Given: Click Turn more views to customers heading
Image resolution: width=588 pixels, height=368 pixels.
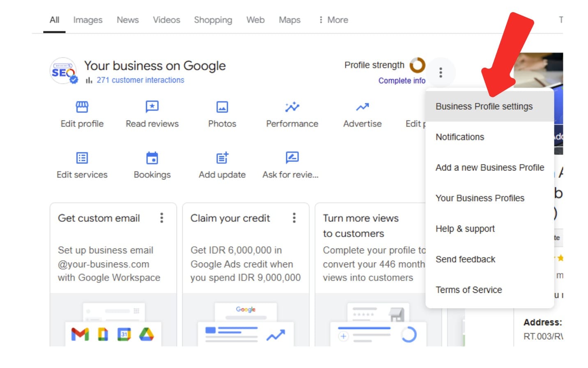Looking at the screenshot, I should pyautogui.click(x=361, y=225).
